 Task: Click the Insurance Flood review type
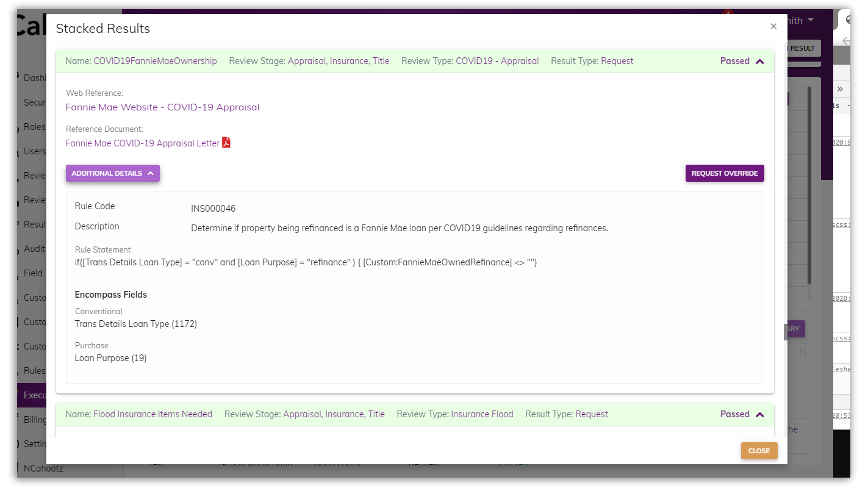482,414
